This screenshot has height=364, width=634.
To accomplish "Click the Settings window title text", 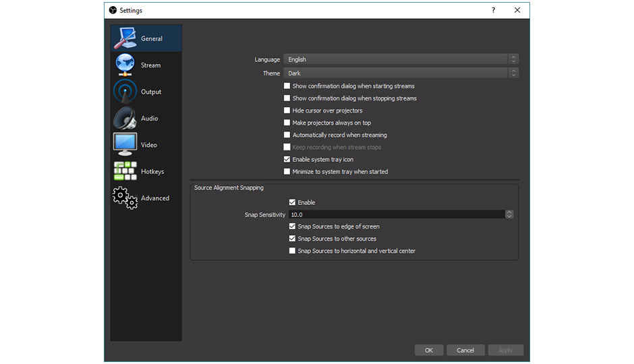I will click(x=131, y=10).
